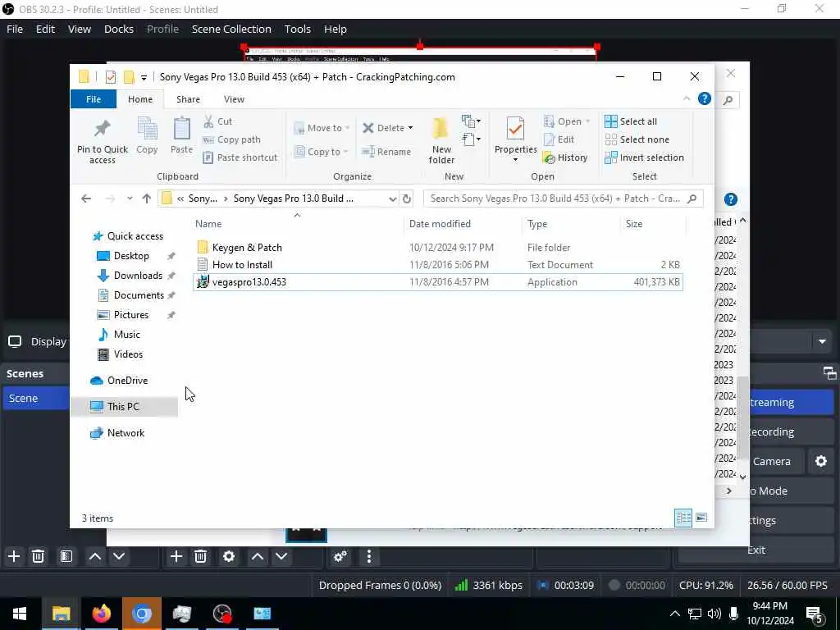840x630 pixels.
Task: Open Firefox from the taskbar
Action: point(101,614)
